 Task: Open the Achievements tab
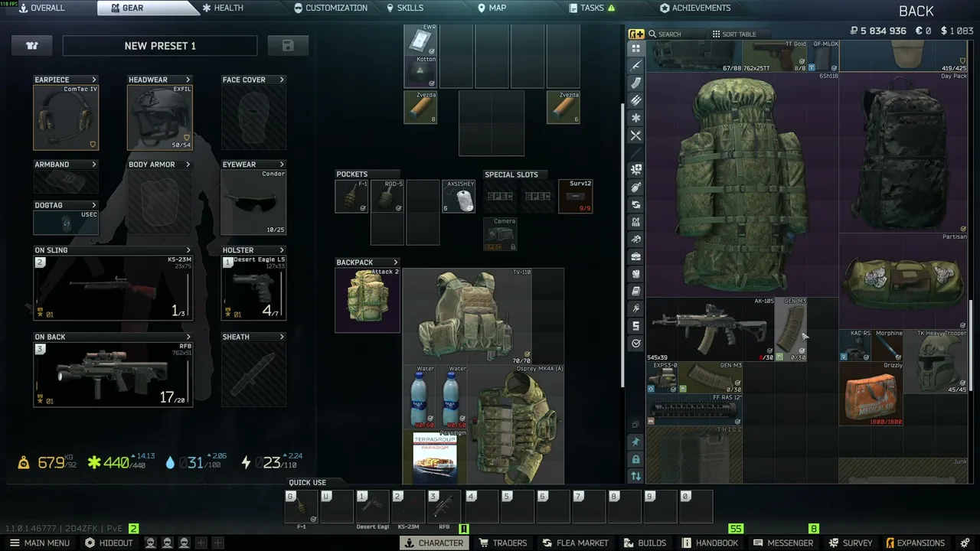(694, 8)
